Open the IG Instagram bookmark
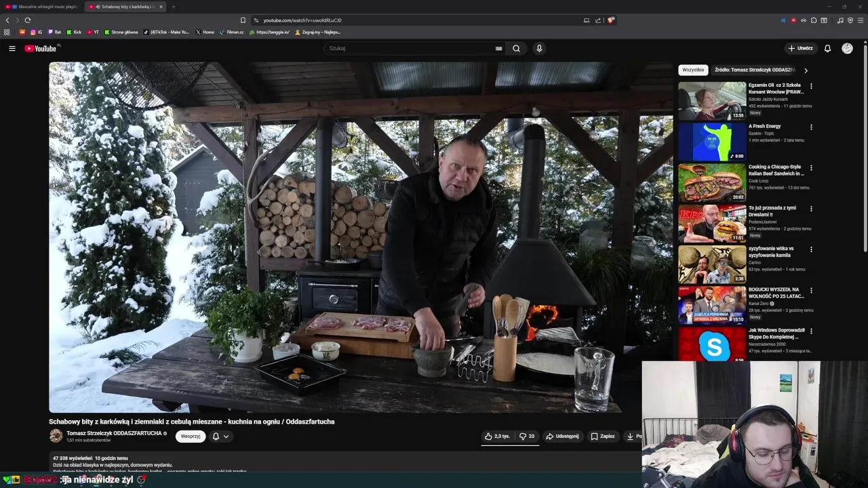868x488 pixels. click(x=36, y=32)
